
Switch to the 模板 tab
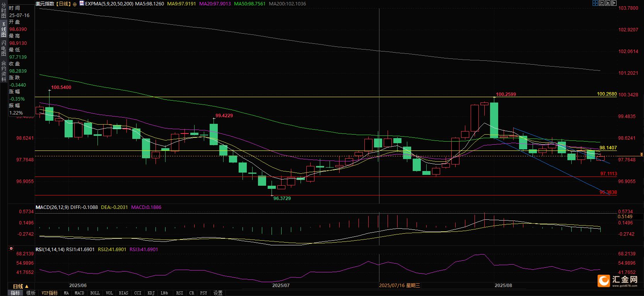(x=31, y=293)
